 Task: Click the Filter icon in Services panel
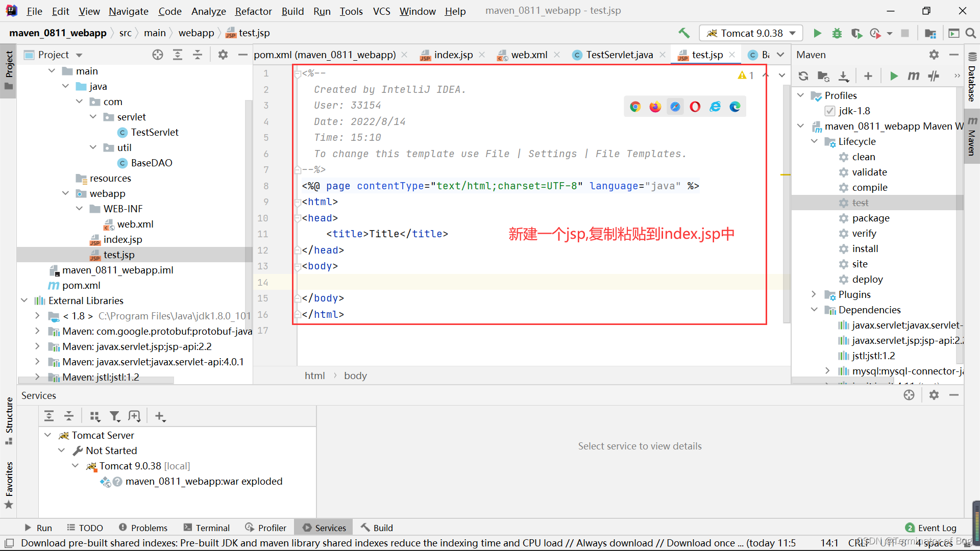click(x=115, y=416)
